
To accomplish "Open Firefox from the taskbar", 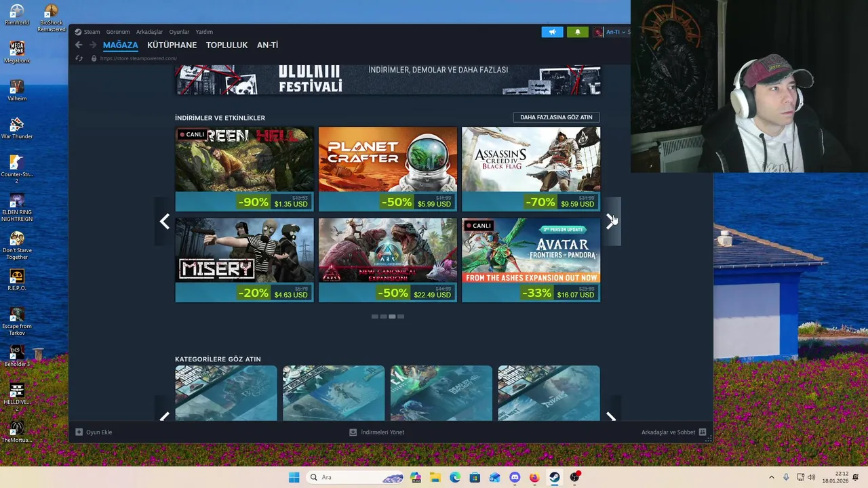I will 534,477.
